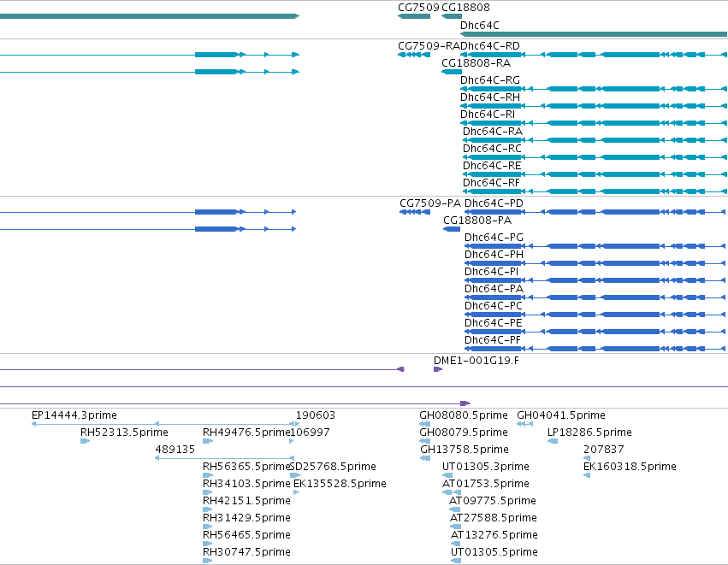This screenshot has width=728, height=565.
Task: Select EST LP18286.5prime
Action: pyautogui.click(x=589, y=433)
